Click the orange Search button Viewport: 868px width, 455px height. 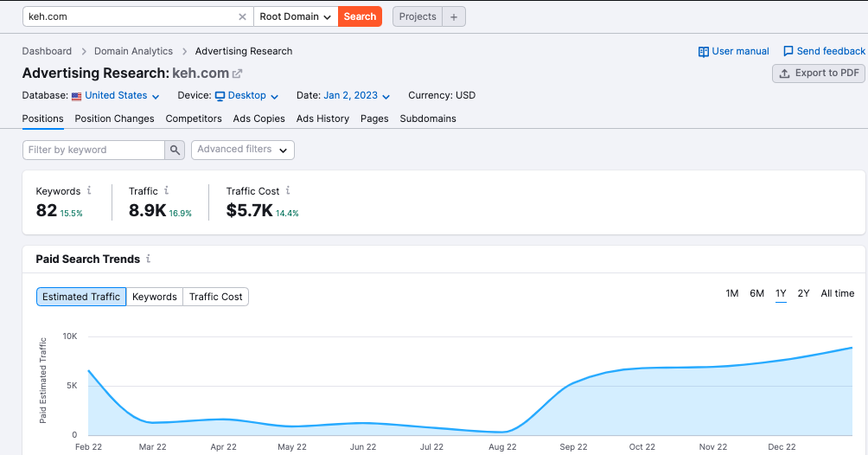coord(360,16)
